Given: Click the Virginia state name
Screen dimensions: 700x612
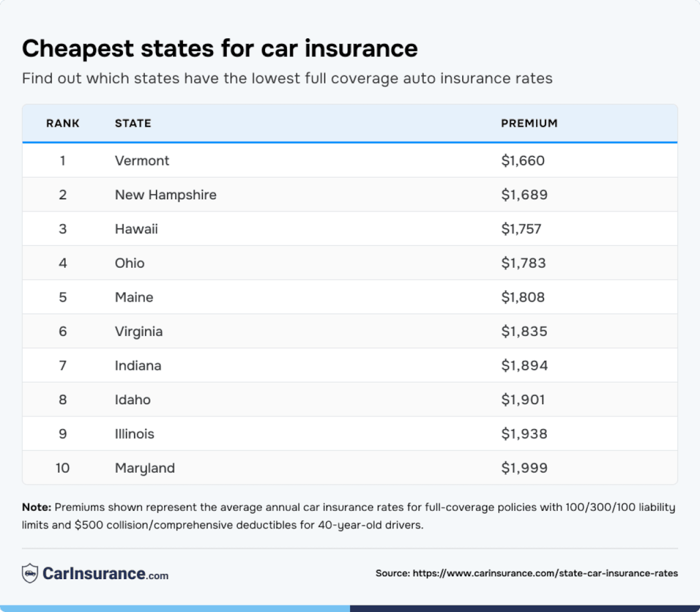Looking at the screenshot, I should (139, 331).
